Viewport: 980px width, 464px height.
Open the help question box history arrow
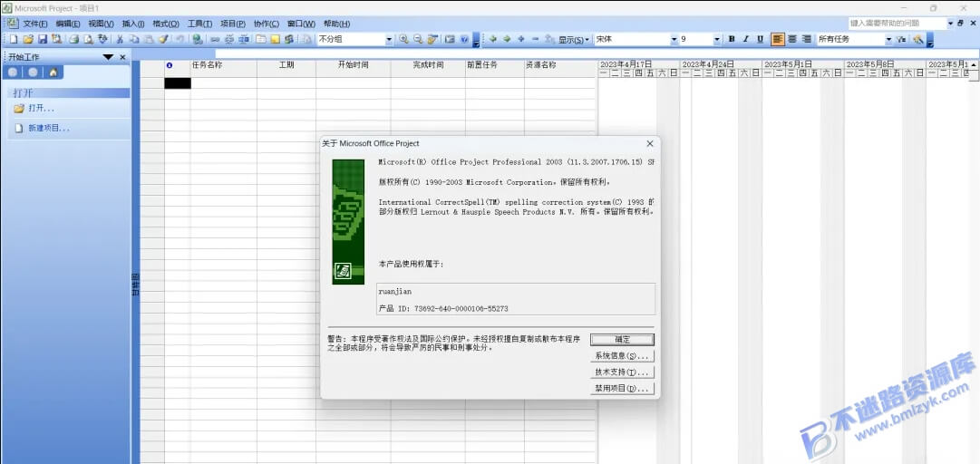pyautogui.click(x=951, y=23)
